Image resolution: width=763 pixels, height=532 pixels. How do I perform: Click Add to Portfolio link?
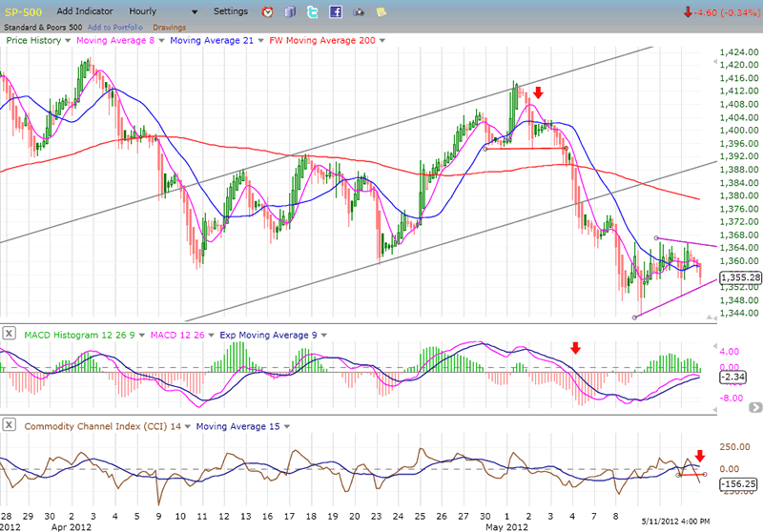(114, 28)
